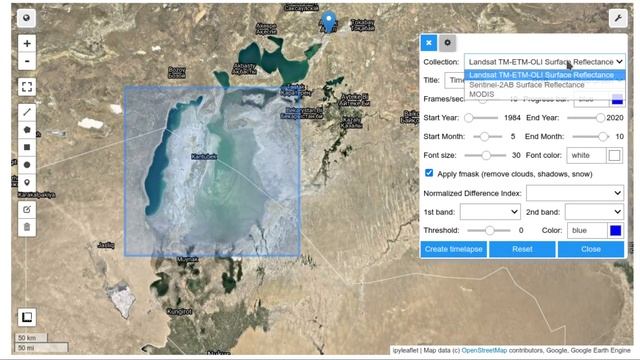This screenshot has height=360, width=640.
Task: Click the End Month slider
Action: pos(590,136)
